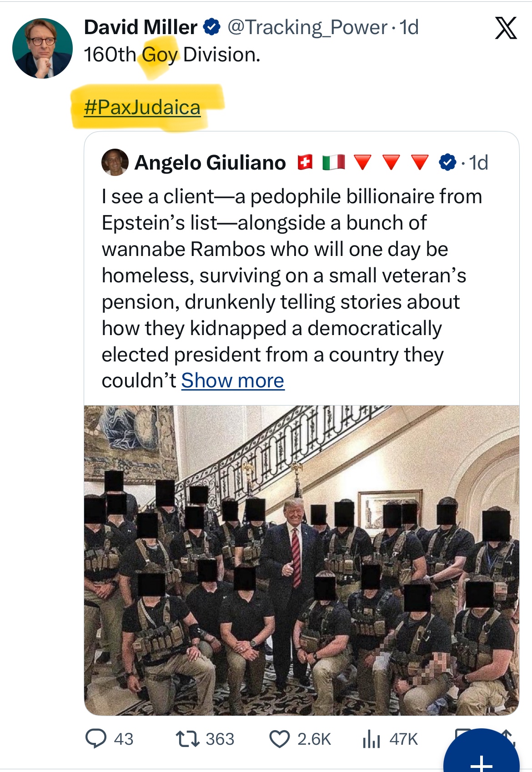Image resolution: width=532 pixels, height=772 pixels.
Task: Open Angelo Giuliano's small profile picture
Action: 115,162
